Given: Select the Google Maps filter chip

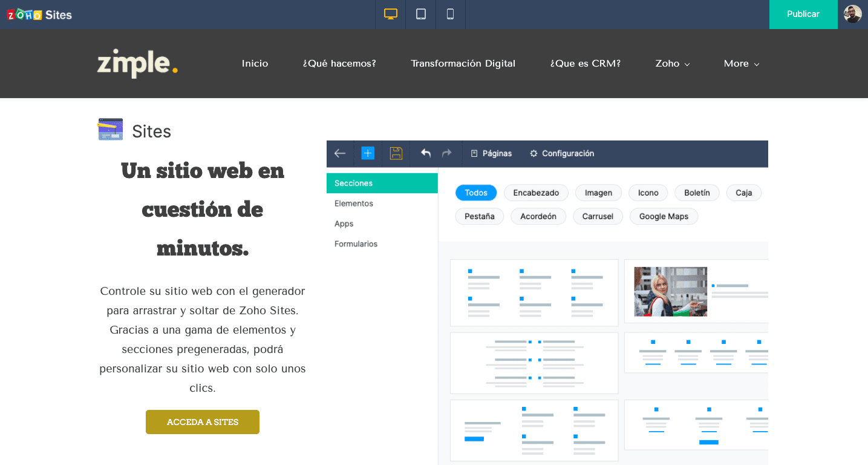Looking at the screenshot, I should click(664, 216).
